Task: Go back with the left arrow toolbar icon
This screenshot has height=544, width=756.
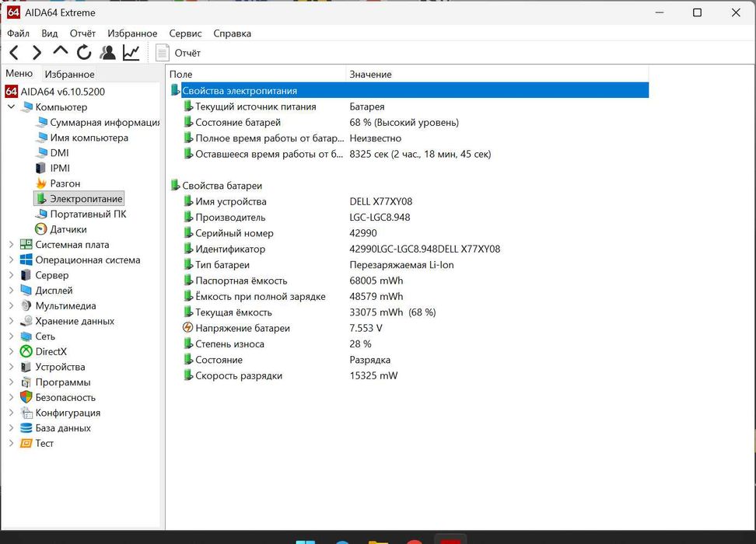Action: point(15,53)
